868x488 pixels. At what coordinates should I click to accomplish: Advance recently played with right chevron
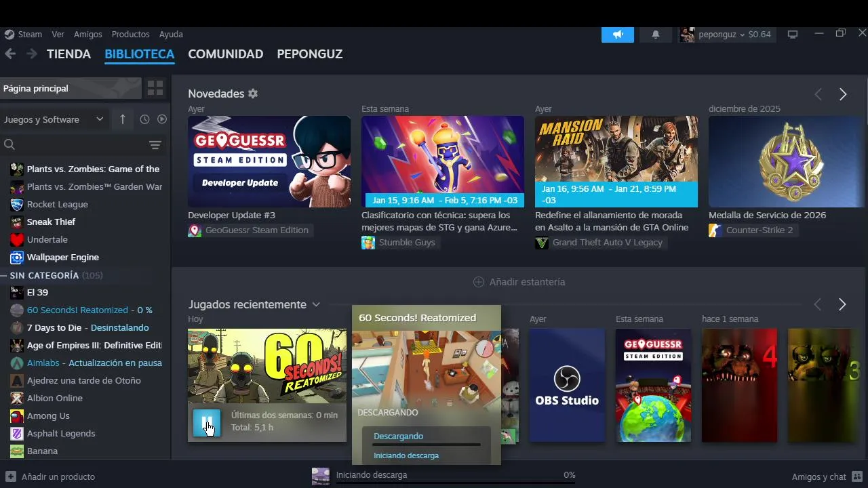click(842, 305)
